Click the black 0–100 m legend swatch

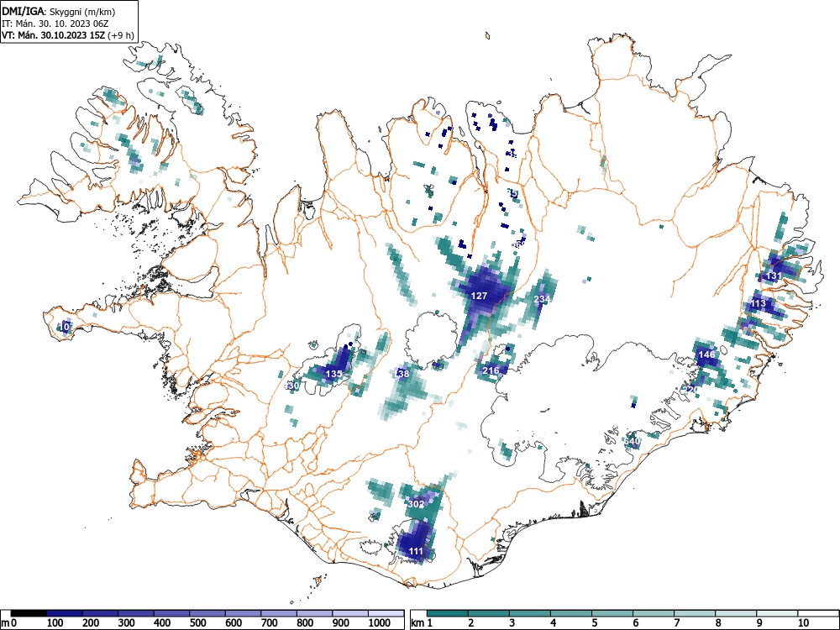(29, 613)
